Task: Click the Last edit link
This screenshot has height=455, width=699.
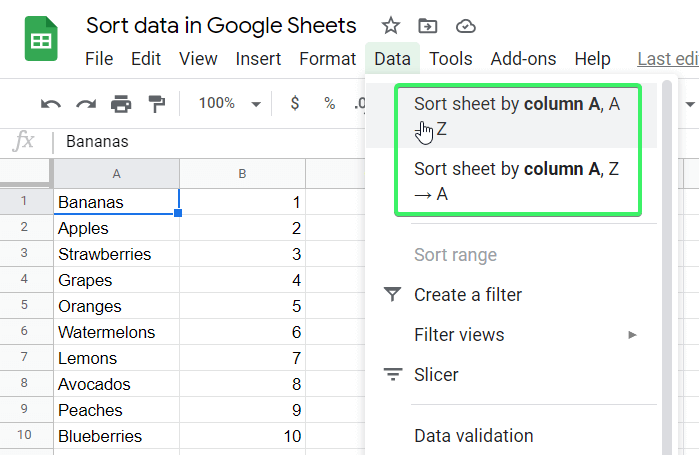Action: click(x=667, y=59)
